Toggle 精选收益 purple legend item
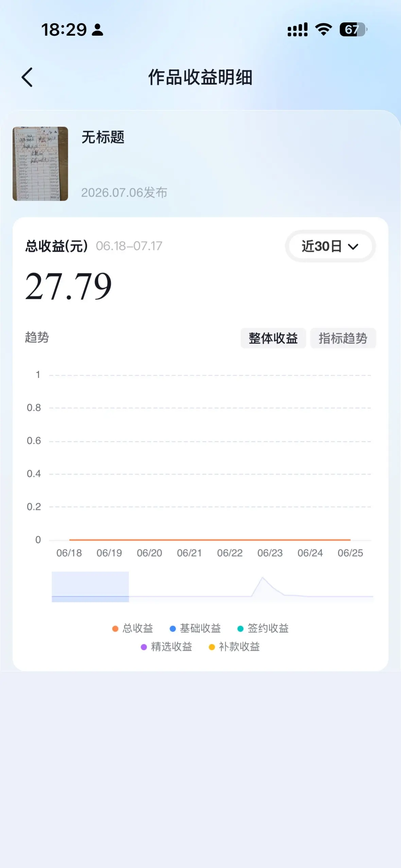 (166, 647)
